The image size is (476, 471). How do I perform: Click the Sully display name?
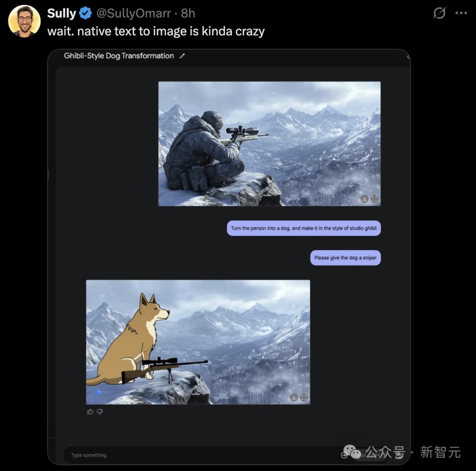click(x=62, y=14)
